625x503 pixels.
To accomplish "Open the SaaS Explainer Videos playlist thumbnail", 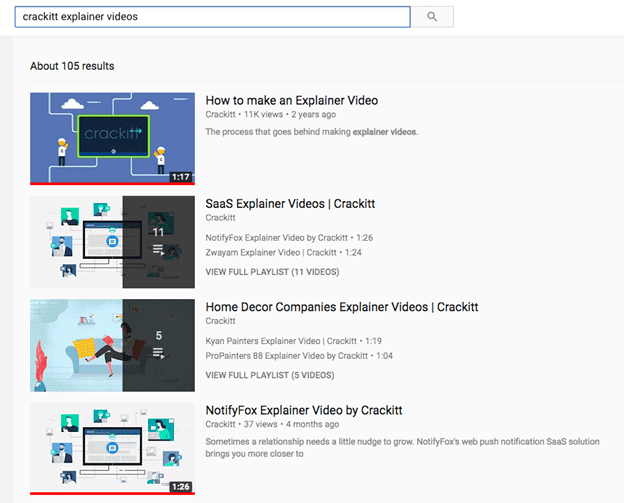I will click(112, 242).
